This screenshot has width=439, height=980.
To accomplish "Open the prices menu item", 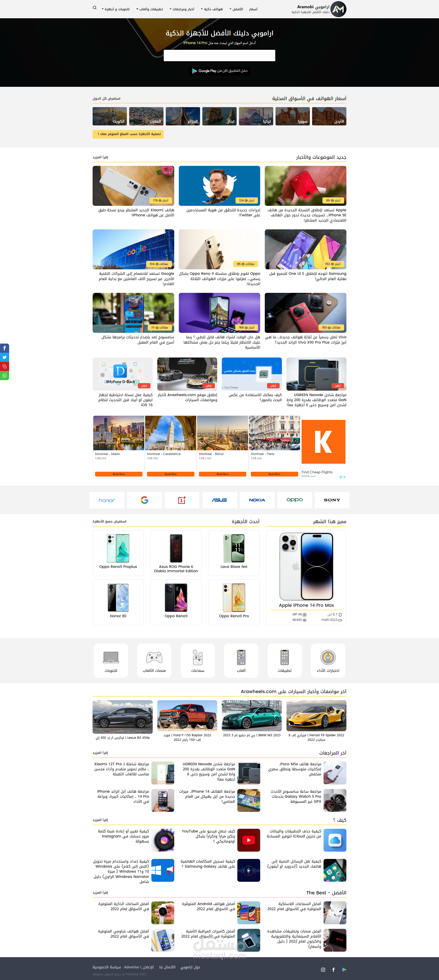I will [x=253, y=9].
